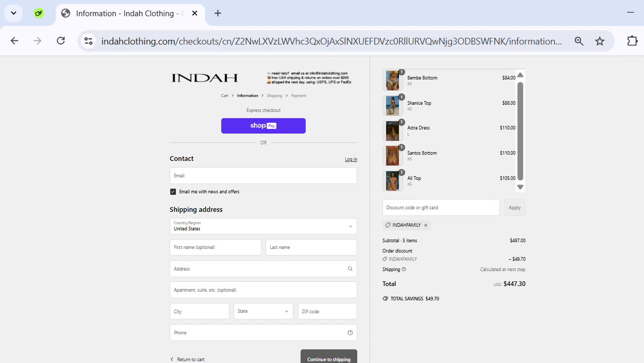Click the order summary scrollbar thumb
Screen dimensions: 644x363
click(520, 131)
